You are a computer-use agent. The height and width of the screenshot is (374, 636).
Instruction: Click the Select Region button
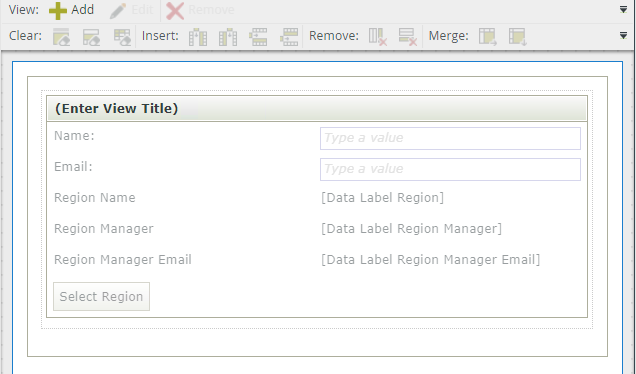tap(101, 297)
